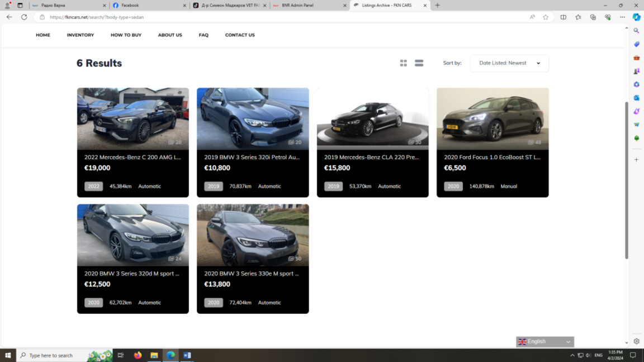Open the 2020 BMW 330e M sport photo
The width and height of the screenshot is (644, 362).
click(253, 235)
